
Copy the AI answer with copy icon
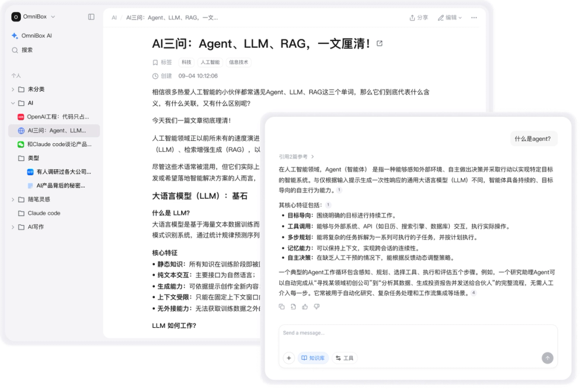(x=281, y=307)
